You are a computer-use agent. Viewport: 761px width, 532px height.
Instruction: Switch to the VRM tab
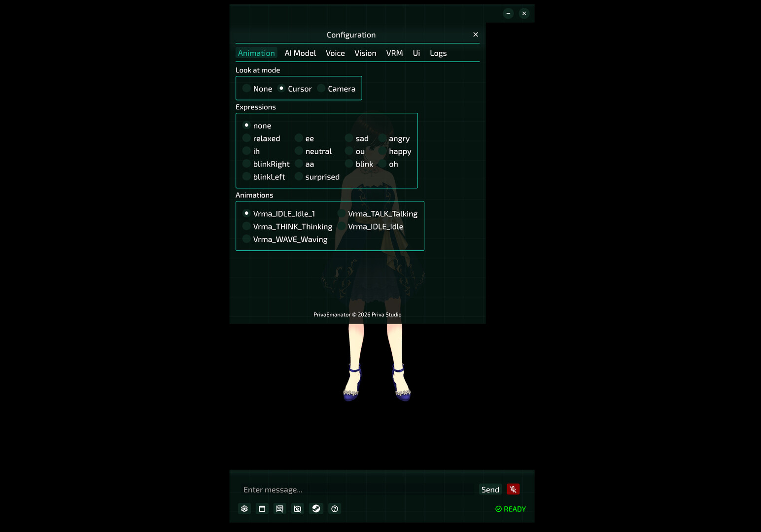[394, 53]
